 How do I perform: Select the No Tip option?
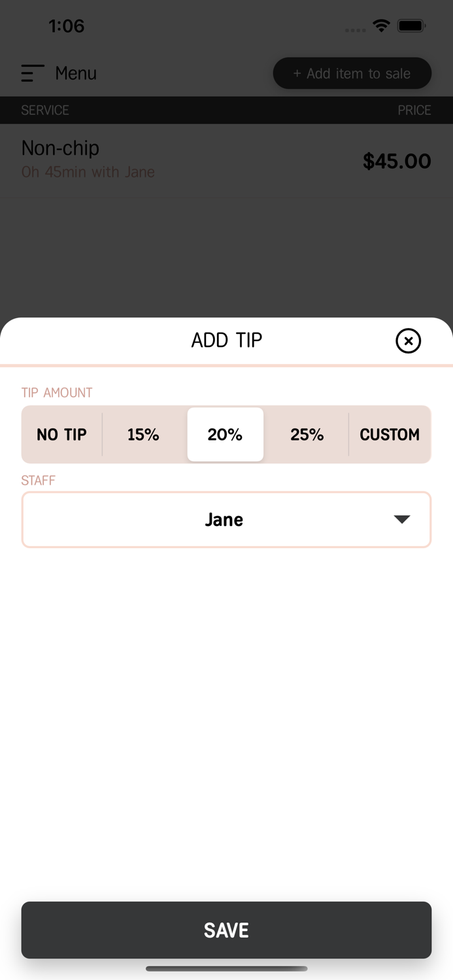(x=61, y=434)
